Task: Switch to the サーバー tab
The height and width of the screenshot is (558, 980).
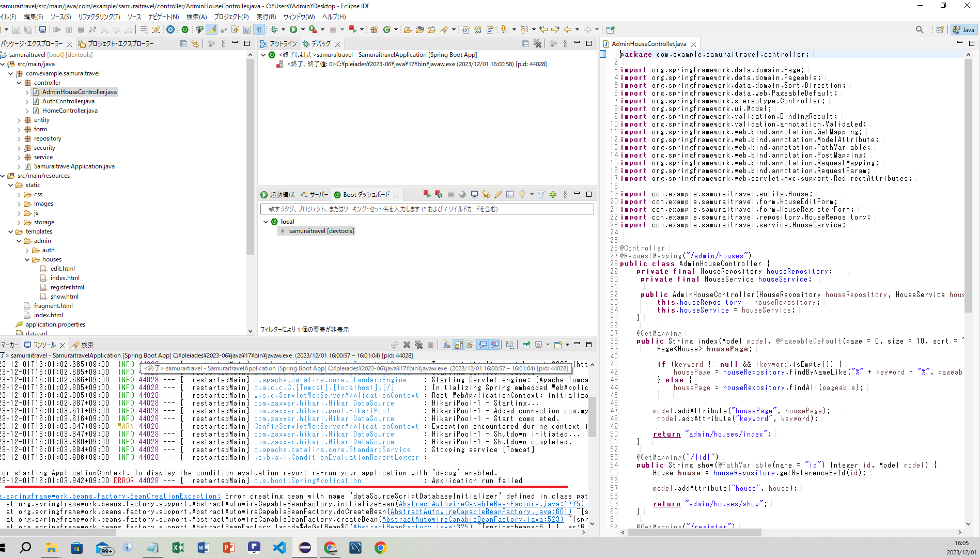Action: [x=315, y=194]
